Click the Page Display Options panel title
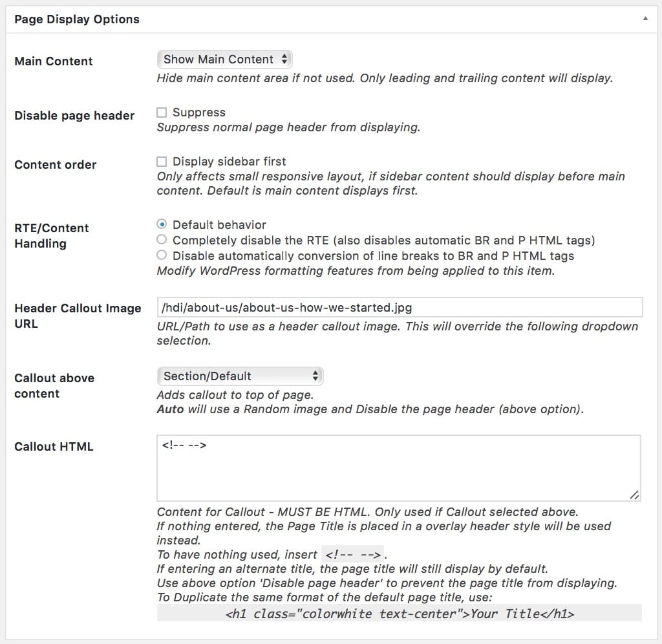This screenshot has height=644, width=662. point(77,19)
